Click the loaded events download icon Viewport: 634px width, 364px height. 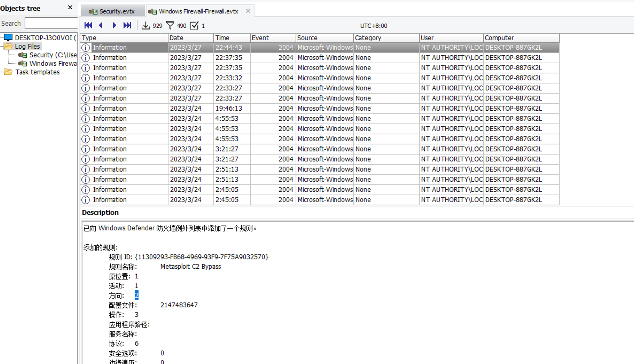(145, 26)
